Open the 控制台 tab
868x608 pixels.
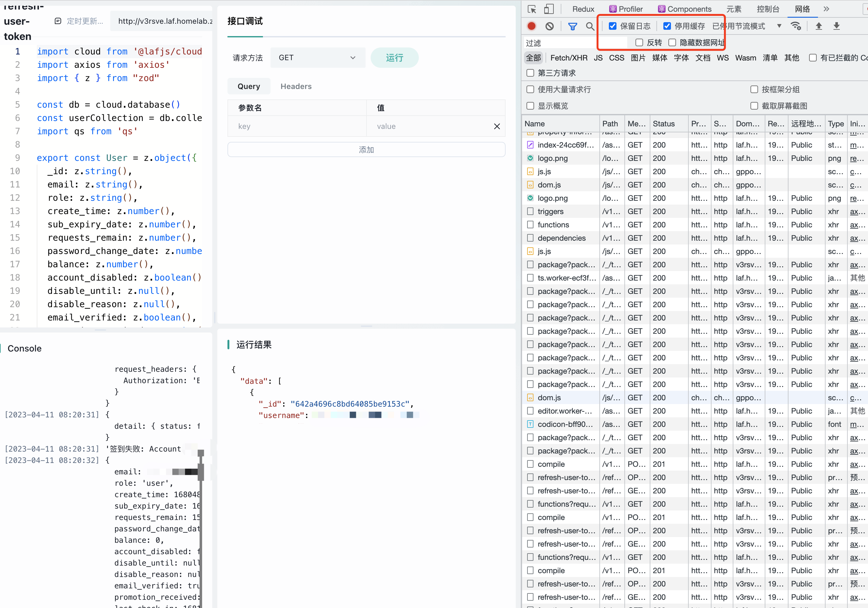(768, 9)
